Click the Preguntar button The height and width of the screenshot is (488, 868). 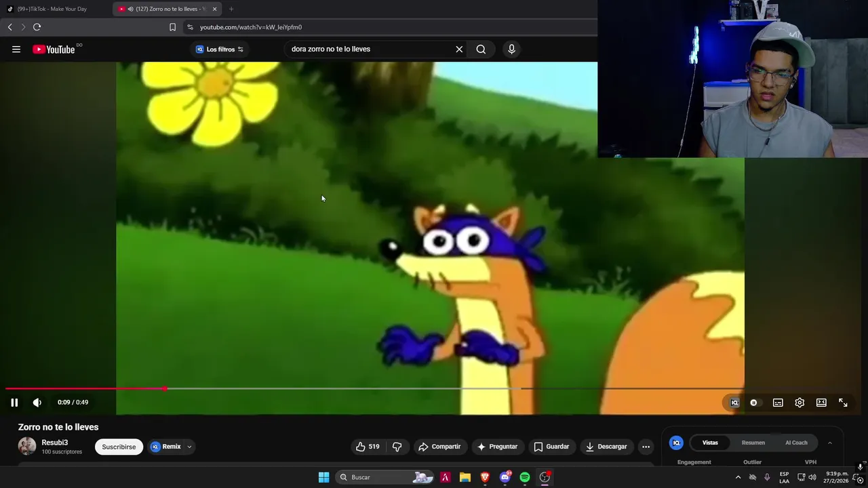click(497, 447)
